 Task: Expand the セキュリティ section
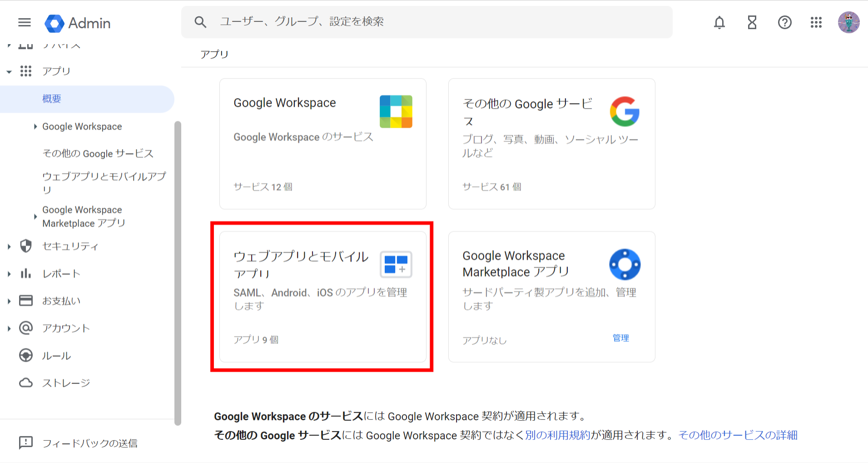click(x=9, y=246)
